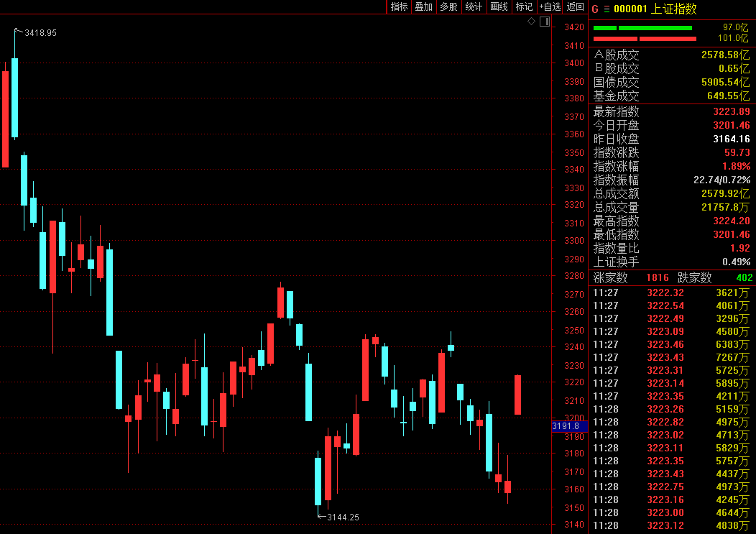The height and width of the screenshot is (534, 756).
Task: Open the 画线 draw line tools
Action: [x=499, y=6]
